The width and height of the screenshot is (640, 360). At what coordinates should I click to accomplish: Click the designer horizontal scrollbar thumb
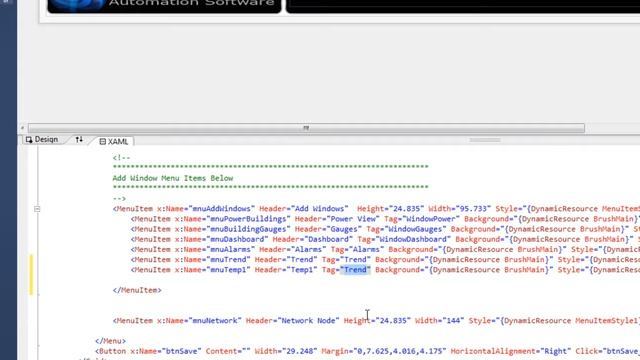(x=306, y=128)
